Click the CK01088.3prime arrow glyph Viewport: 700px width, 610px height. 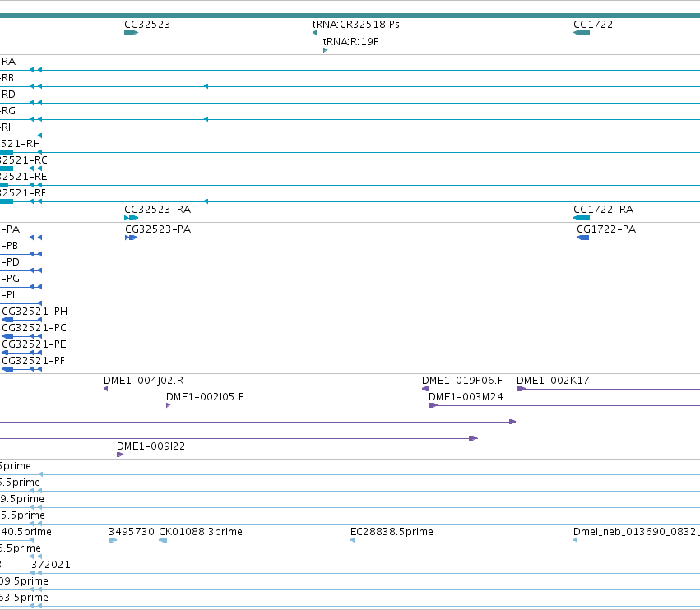(163, 540)
